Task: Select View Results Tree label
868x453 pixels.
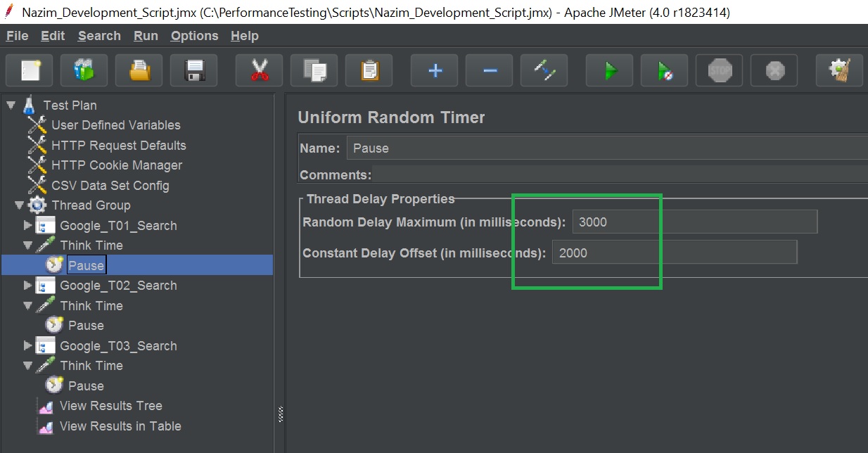Action: click(110, 406)
